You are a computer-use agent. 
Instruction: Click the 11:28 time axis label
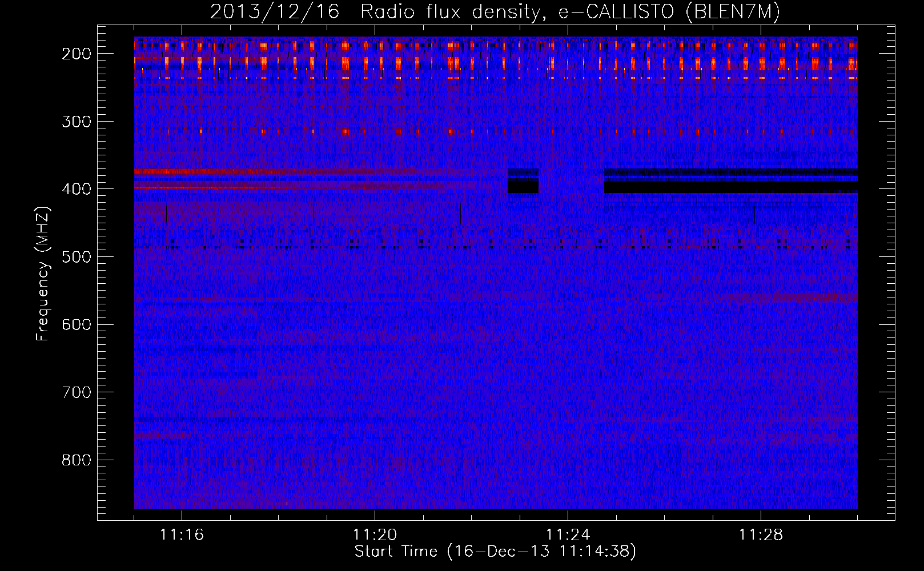pos(761,535)
